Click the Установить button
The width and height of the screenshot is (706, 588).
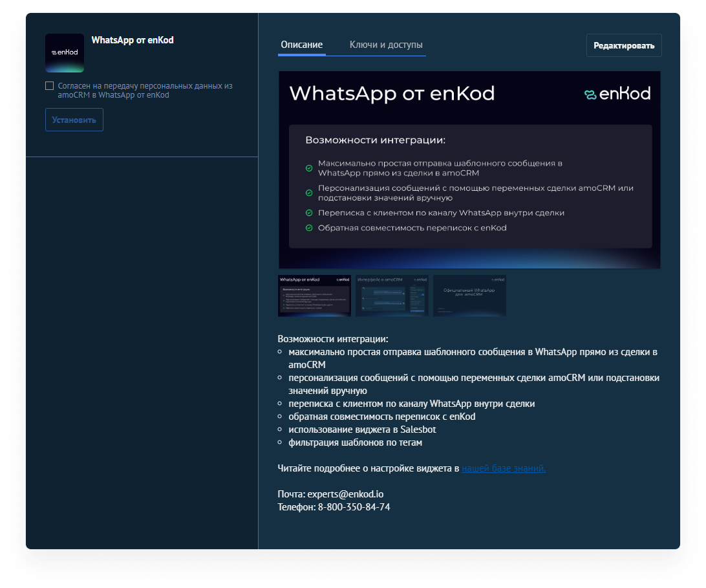click(74, 120)
